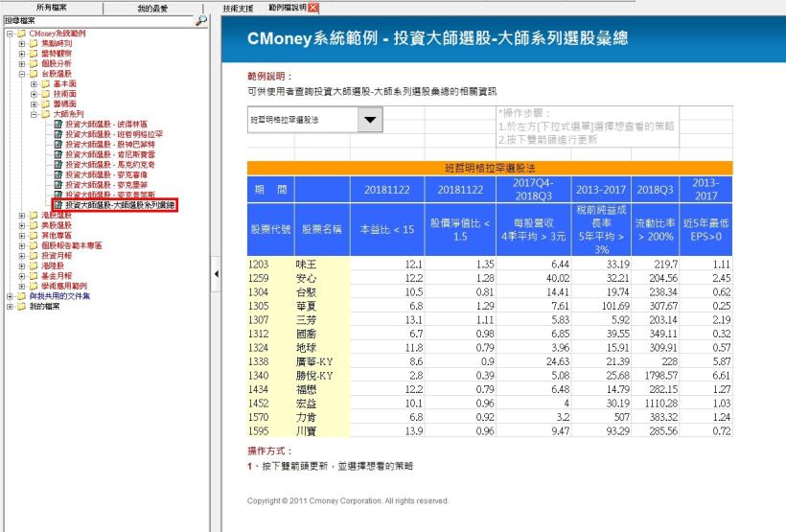Viewport: 786px width, 532px height.
Task: Click the 近5年最低 EPS>0 header
Action: click(x=705, y=230)
